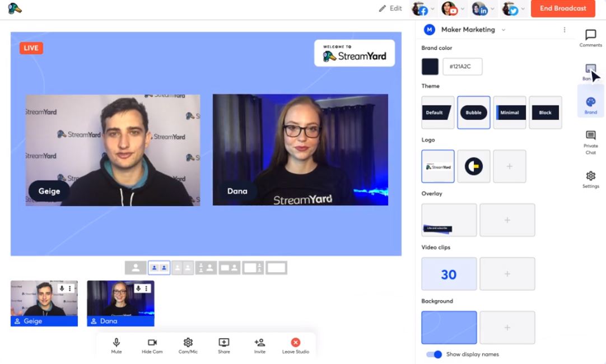Screen dimensions: 606x364
Task: Select the Minimal theme option
Action: [x=509, y=113]
